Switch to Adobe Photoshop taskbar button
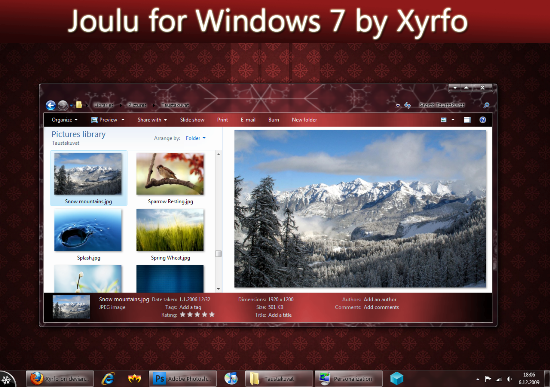Screen dimensions: 550x387 click(x=183, y=379)
